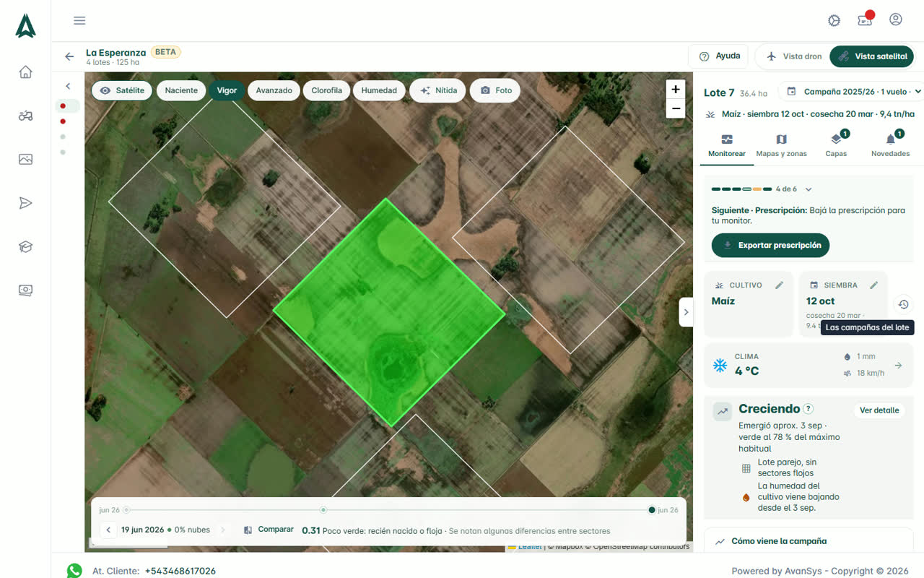Select the Clorofila layer chip
Viewport: 924px width, 578px height.
click(x=327, y=90)
